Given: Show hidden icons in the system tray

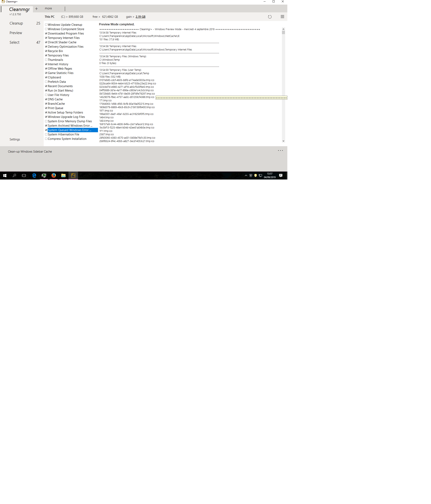Looking at the screenshot, I should [246, 175].
